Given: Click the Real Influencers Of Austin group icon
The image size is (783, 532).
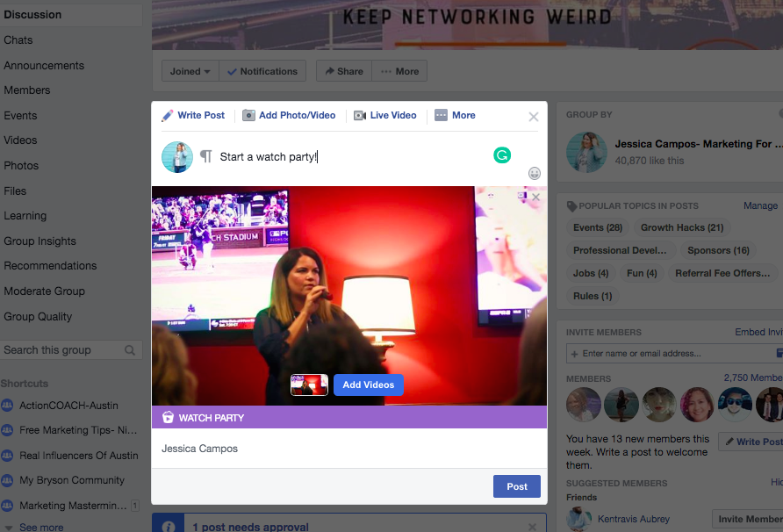Looking at the screenshot, I should [7, 455].
